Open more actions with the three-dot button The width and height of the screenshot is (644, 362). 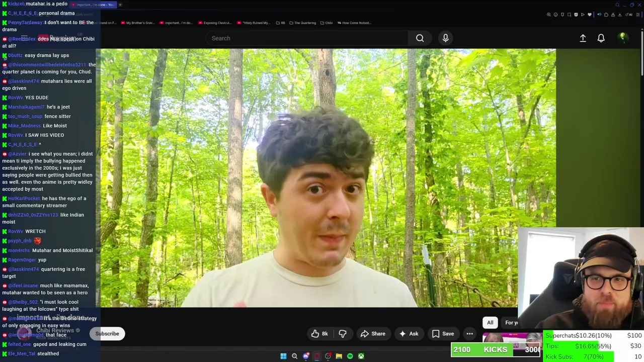(469, 333)
